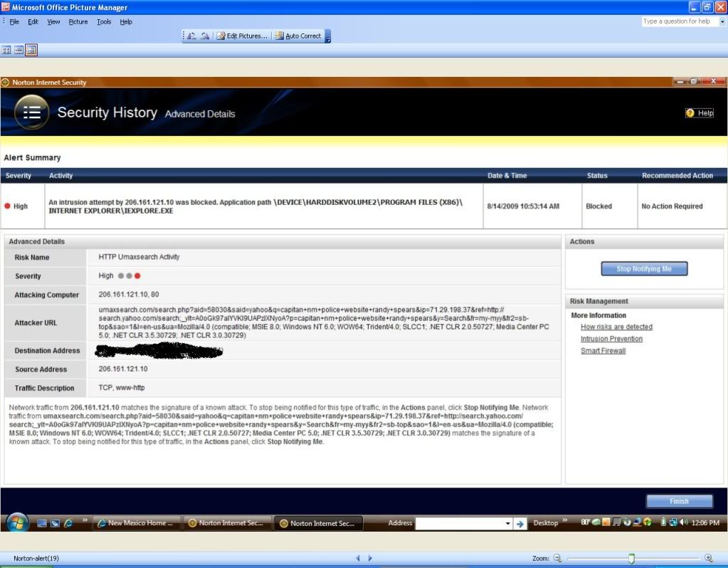Switch to Single Picture view
Screen dimensions: 728x568
[31, 50]
